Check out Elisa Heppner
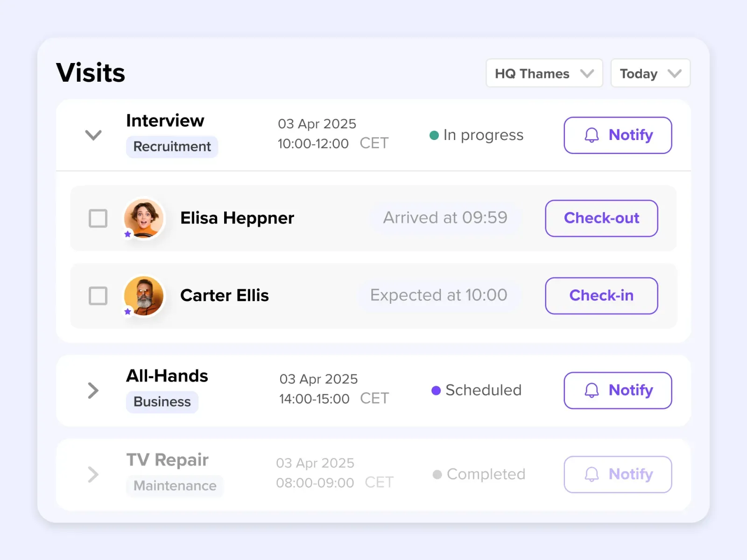The width and height of the screenshot is (747, 560). tap(601, 218)
